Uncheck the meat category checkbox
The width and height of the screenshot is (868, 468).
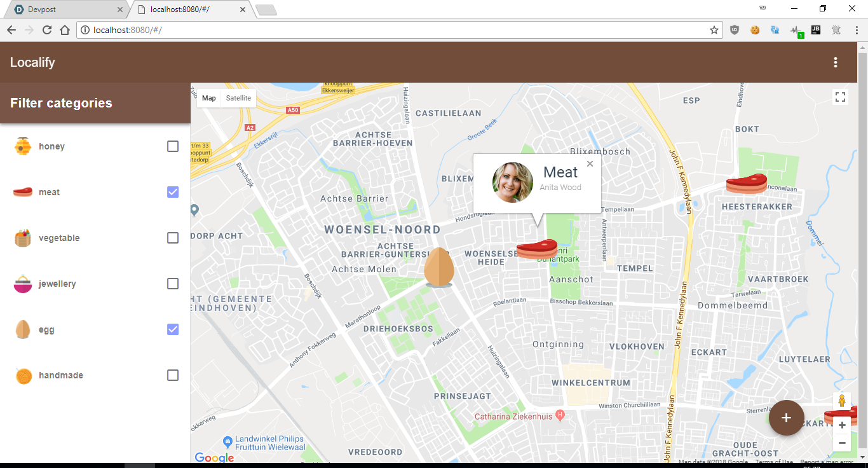coord(173,192)
